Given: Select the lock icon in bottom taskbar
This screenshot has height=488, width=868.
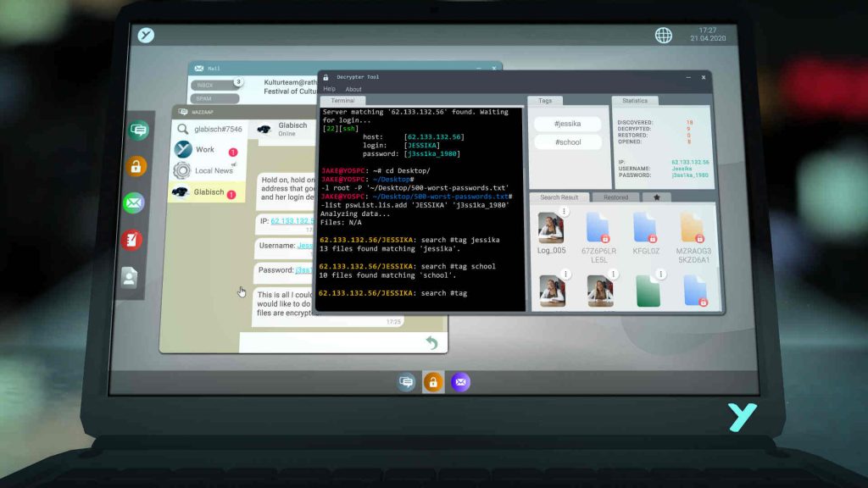Looking at the screenshot, I should (434, 382).
